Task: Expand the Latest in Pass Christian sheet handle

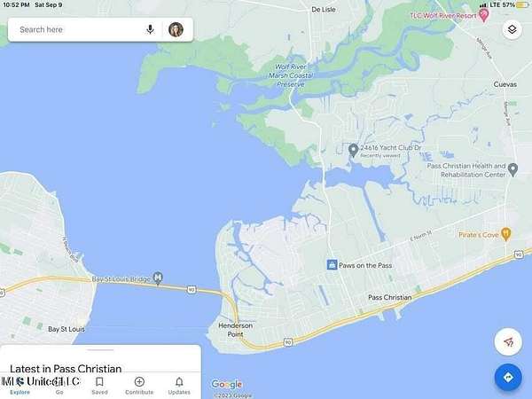Action: pyautogui.click(x=100, y=349)
